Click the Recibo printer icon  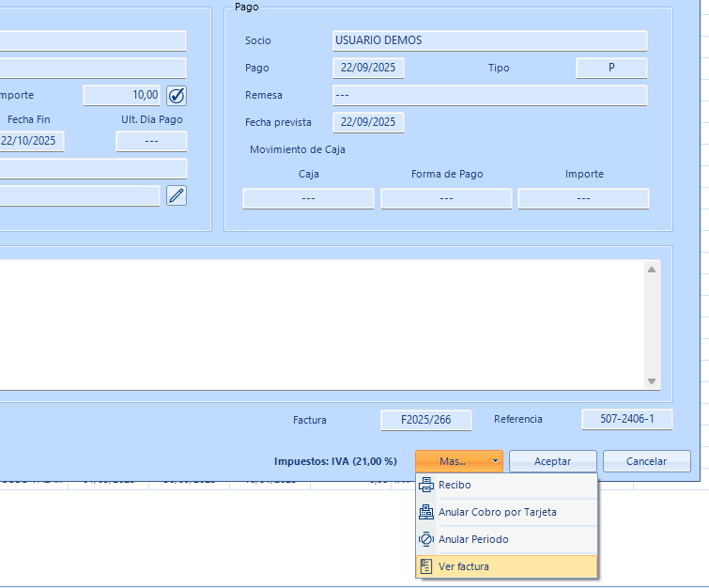426,486
